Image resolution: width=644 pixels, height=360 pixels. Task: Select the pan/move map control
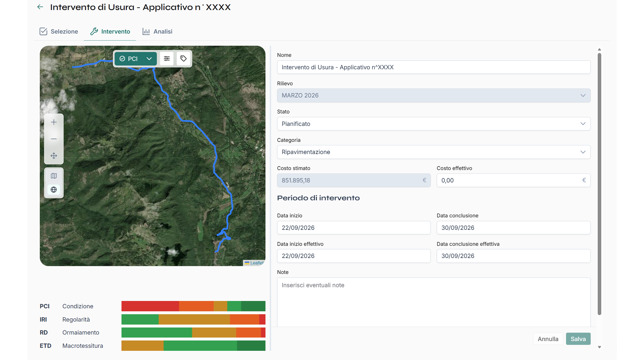(54, 156)
